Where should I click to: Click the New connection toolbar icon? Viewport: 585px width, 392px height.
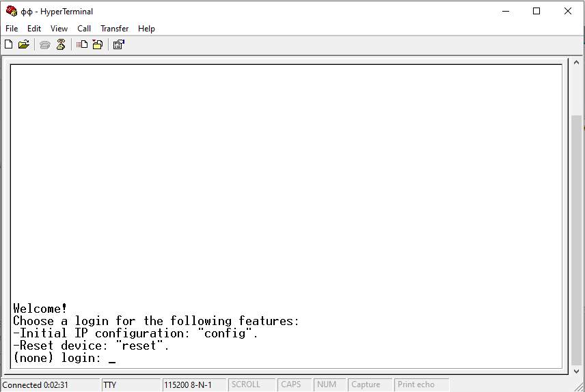(9, 45)
